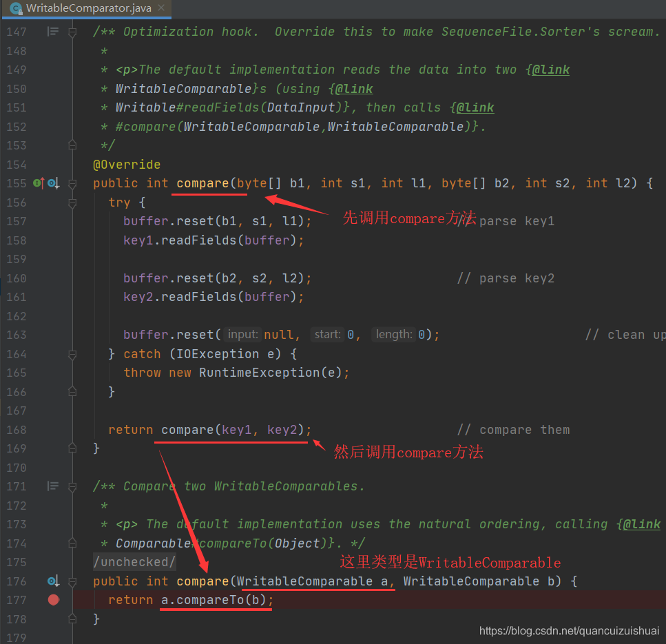Screen dimensions: 666x644
Task: Collapse the compare method at line 155
Action: [x=72, y=183]
